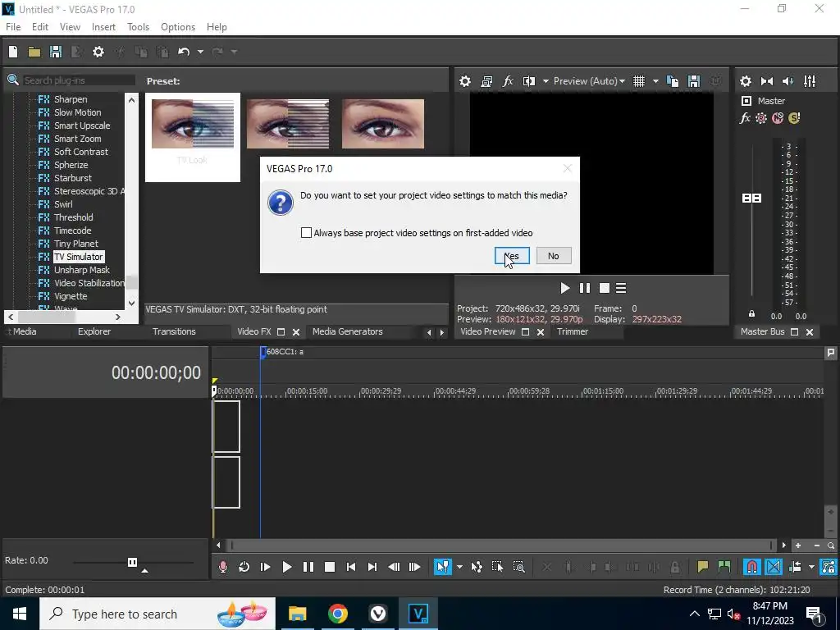The height and width of the screenshot is (630, 840).
Task: Click the Save toolbar icon
Action: [56, 52]
